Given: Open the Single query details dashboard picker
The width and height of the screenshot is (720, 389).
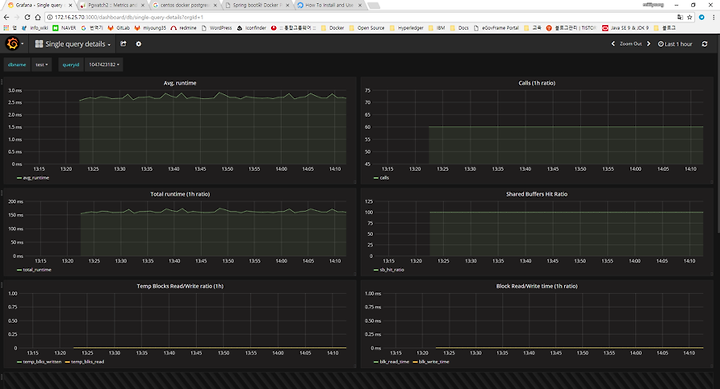Looking at the screenshot, I should [x=73, y=44].
